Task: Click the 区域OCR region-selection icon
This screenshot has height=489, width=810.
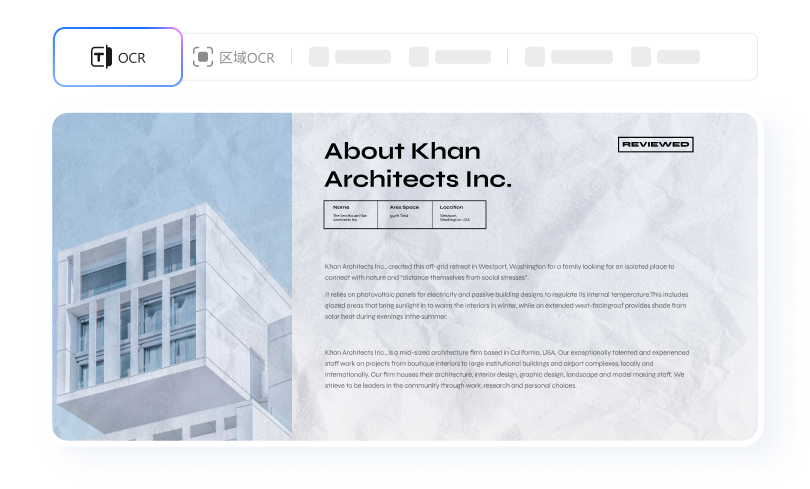Action: tap(203, 57)
